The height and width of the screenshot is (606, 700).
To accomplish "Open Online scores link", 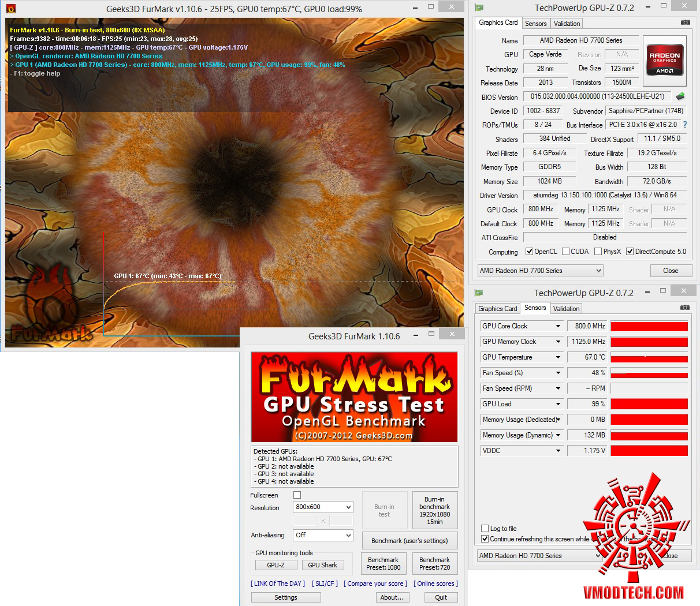I will click(435, 583).
